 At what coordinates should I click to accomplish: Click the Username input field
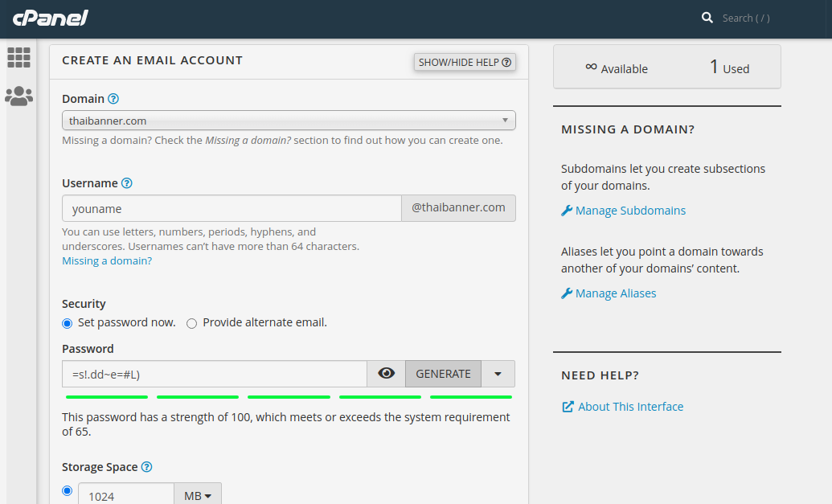pyautogui.click(x=232, y=208)
